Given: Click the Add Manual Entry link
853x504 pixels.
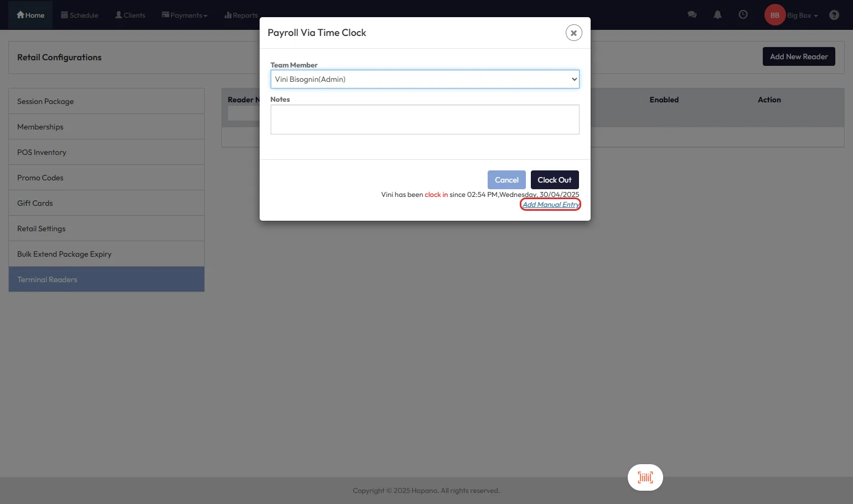Looking at the screenshot, I should [550, 205].
